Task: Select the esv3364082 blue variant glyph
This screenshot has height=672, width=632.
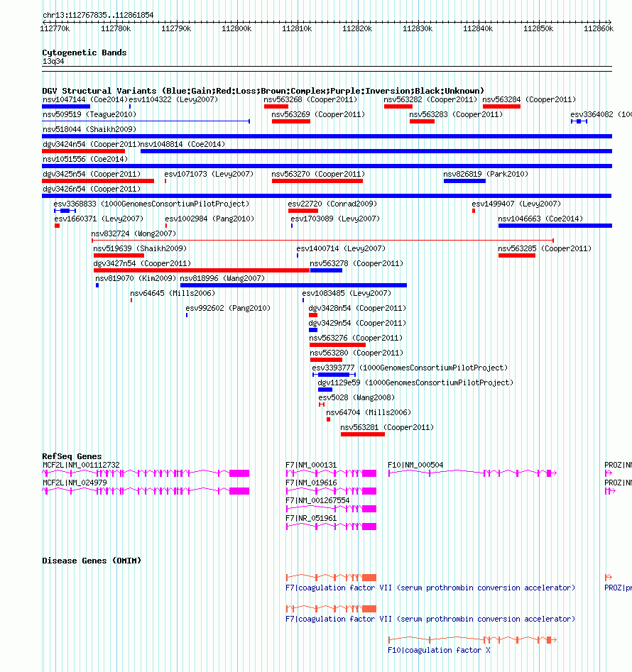Action: coord(579,121)
